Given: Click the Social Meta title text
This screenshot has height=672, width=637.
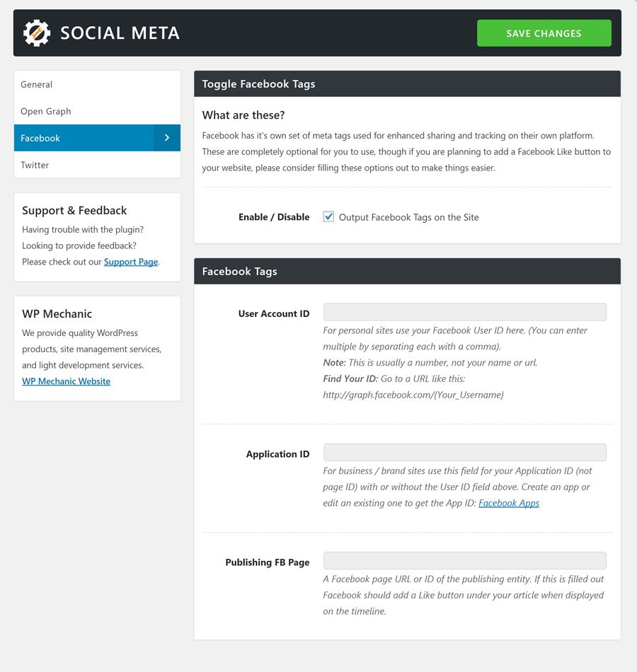Looking at the screenshot, I should tap(120, 33).
